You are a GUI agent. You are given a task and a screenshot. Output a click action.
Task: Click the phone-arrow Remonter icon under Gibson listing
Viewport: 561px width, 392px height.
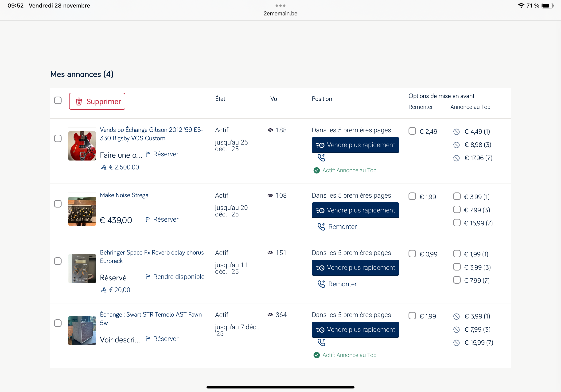click(321, 158)
